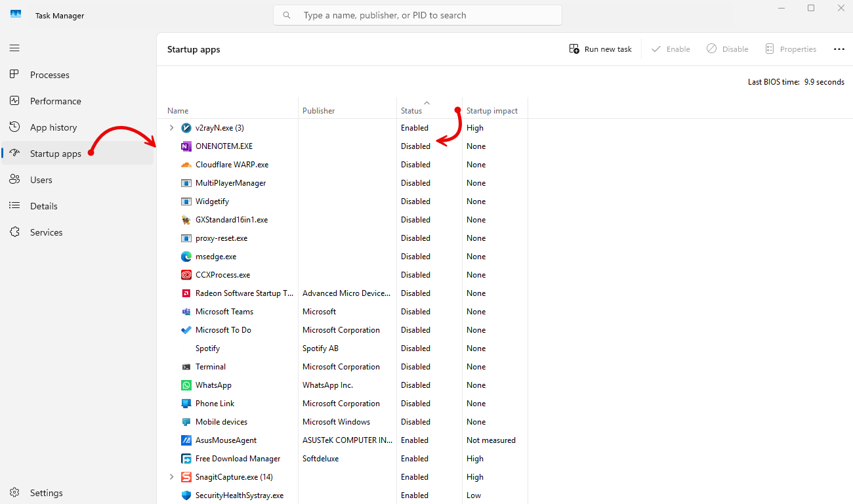
Task: Click the msedge.exe browser icon
Action: click(186, 257)
